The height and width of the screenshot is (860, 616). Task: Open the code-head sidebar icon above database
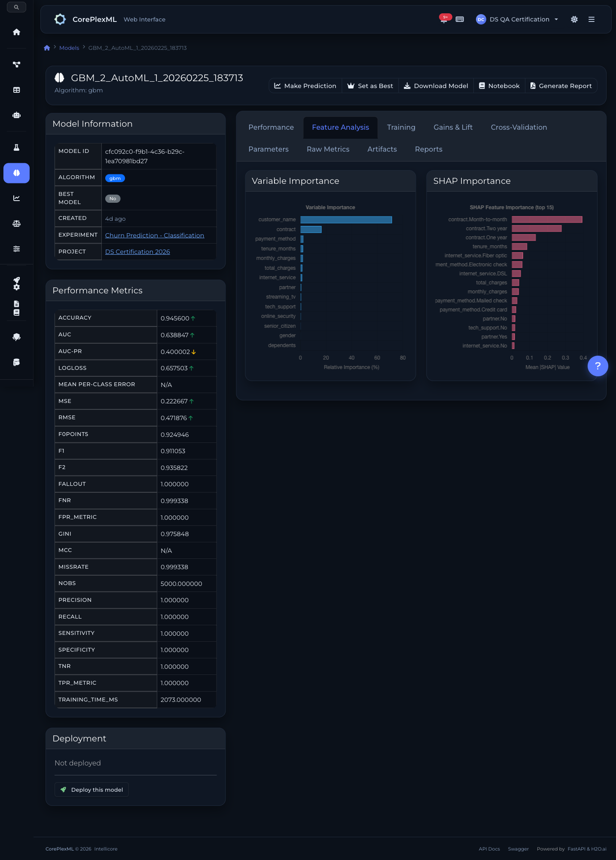(x=16, y=337)
